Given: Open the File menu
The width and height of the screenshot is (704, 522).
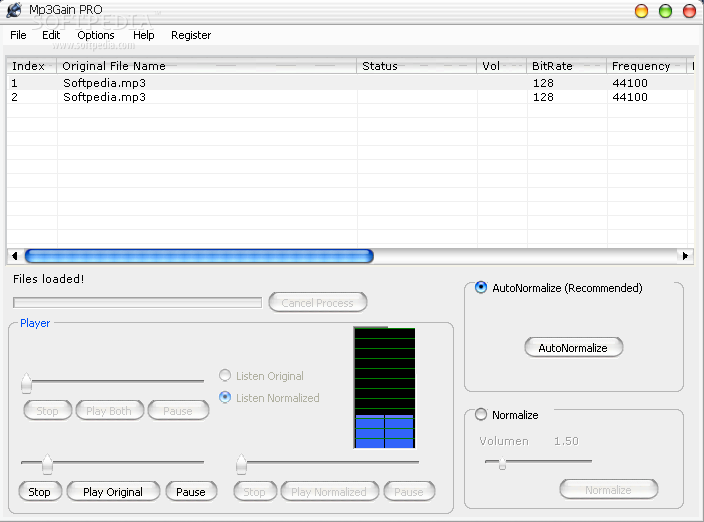Looking at the screenshot, I should (18, 35).
